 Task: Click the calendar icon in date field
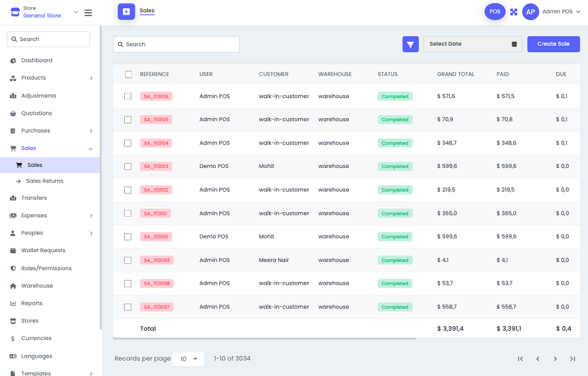pyautogui.click(x=514, y=44)
